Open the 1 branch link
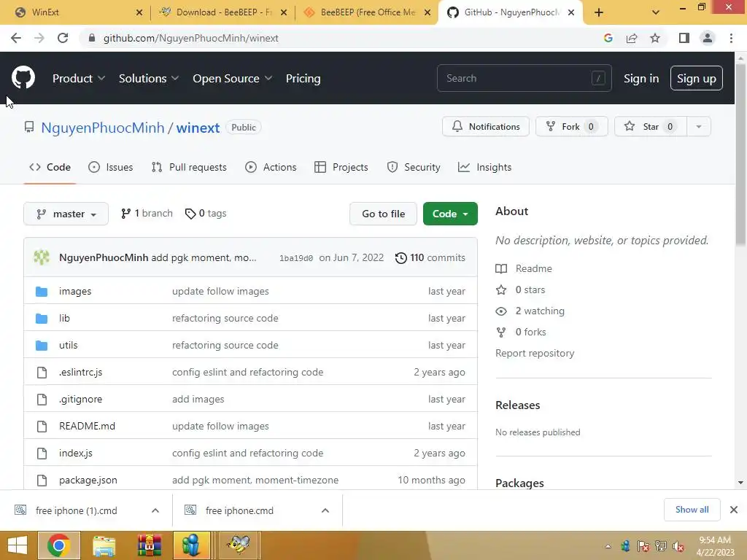Image resolution: width=747 pixels, height=560 pixels. [x=147, y=214]
